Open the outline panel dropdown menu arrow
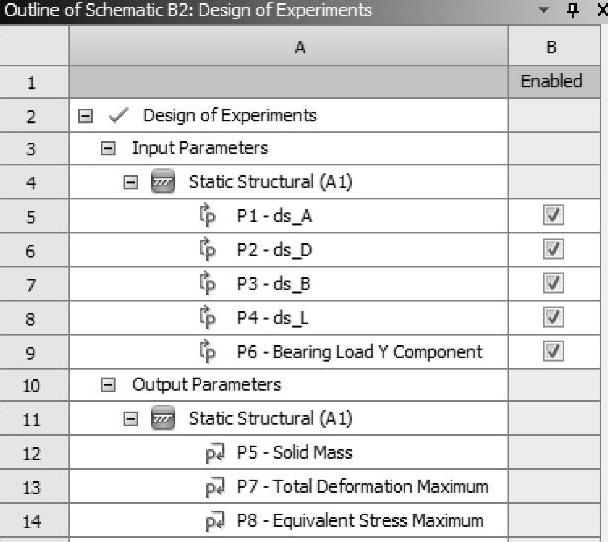 pyautogui.click(x=544, y=10)
